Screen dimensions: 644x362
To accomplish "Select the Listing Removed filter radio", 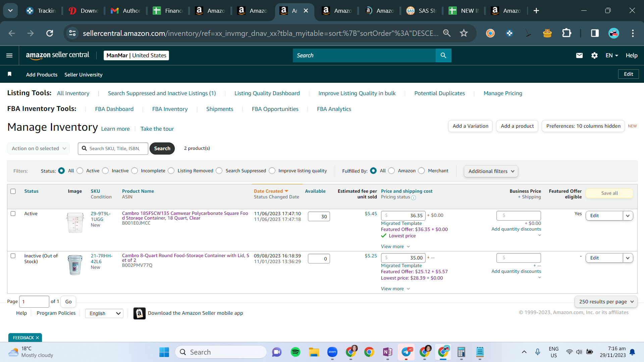I will (x=171, y=171).
